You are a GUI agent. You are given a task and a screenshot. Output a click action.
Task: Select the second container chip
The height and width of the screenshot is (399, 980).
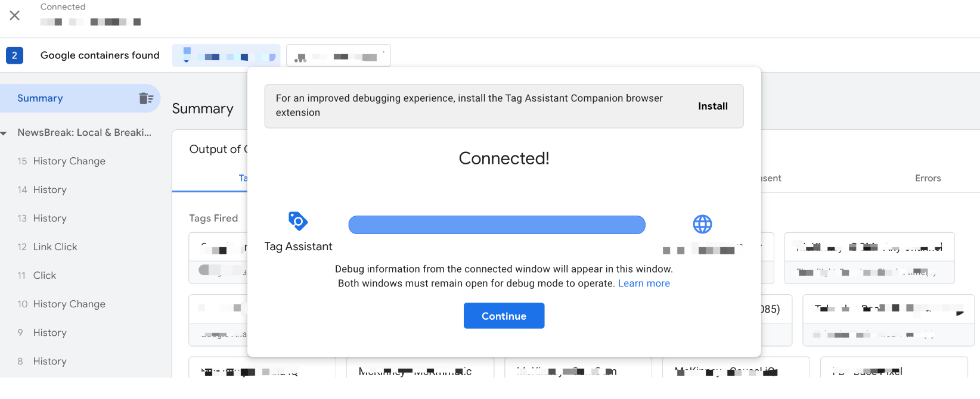coord(338,55)
